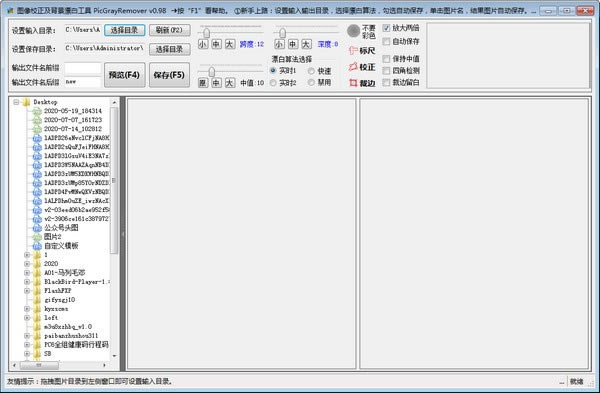
Task: Click the blue file icon of 公众号头图
Action: click(x=37, y=228)
